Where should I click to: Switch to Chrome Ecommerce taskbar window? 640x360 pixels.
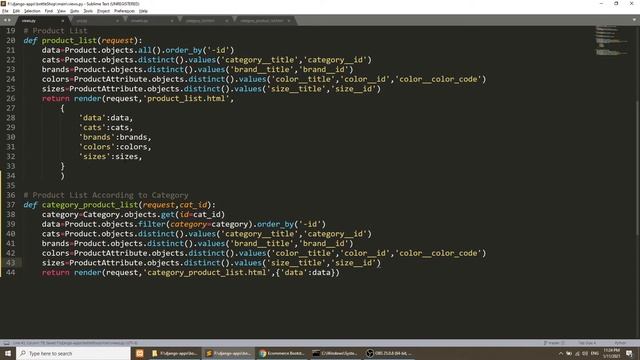coord(282,353)
